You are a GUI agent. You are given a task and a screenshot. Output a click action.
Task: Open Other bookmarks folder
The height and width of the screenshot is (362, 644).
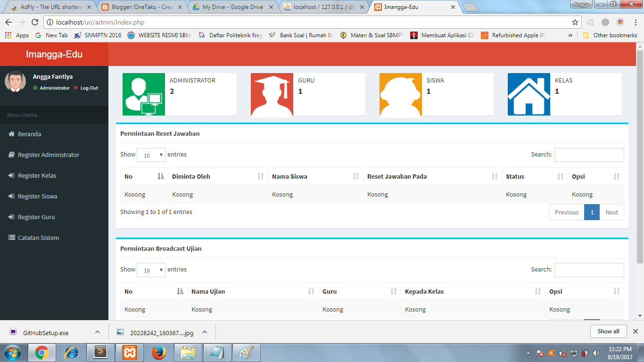coord(610,35)
